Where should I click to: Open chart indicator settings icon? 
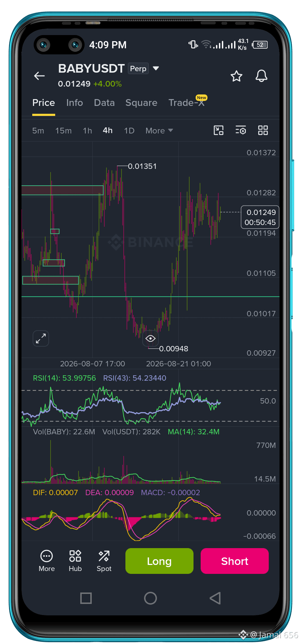[x=241, y=130]
